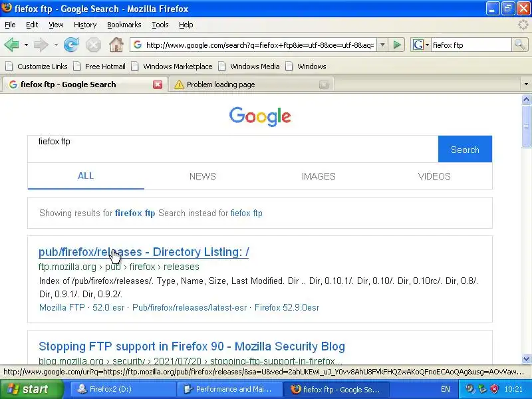
Task: Select the IMAGES results tab
Action: [319, 176]
